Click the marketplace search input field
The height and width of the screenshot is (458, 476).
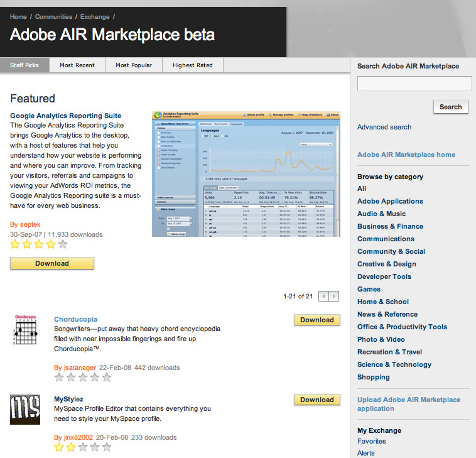tap(414, 83)
